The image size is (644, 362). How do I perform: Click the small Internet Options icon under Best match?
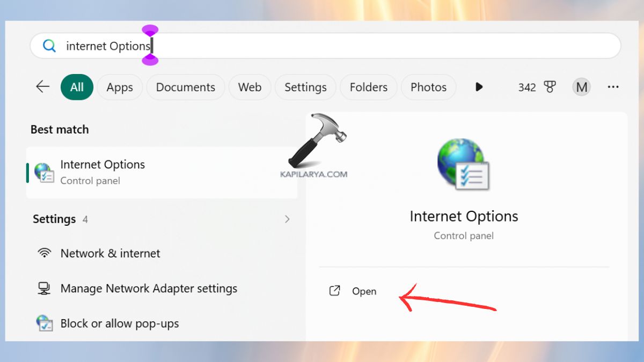tap(43, 172)
